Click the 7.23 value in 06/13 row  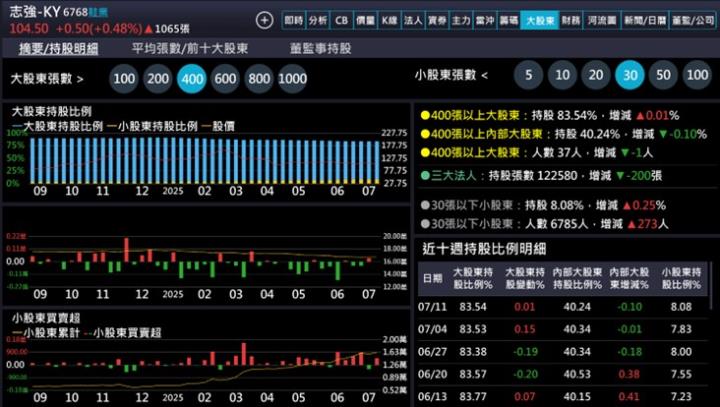click(681, 396)
